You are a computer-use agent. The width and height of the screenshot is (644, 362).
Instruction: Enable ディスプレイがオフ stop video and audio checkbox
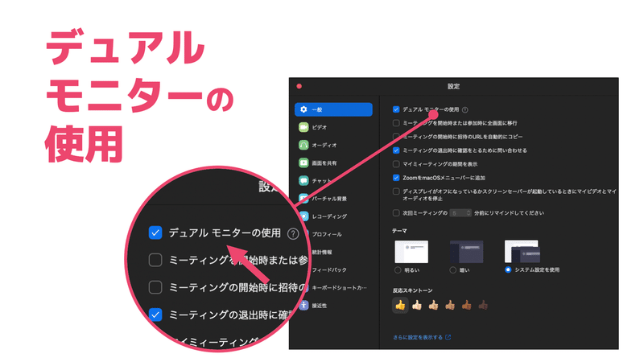point(396,191)
